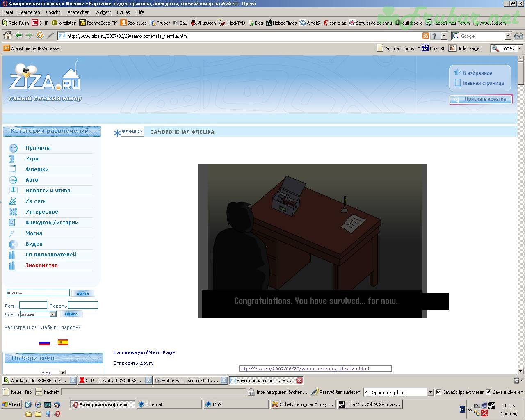Navigate back with the green back arrow
The height and width of the screenshot is (420, 525).
point(18,36)
